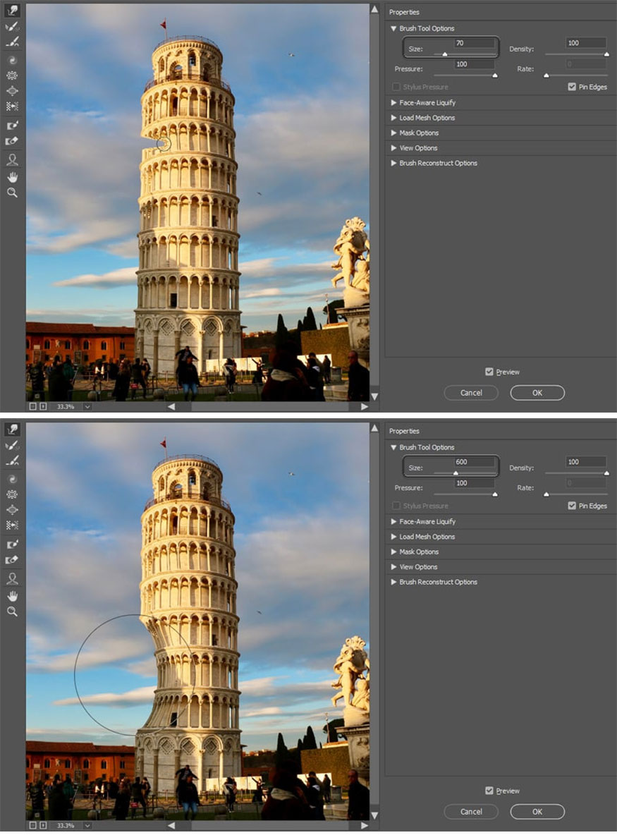Toggle Pin Edges checkbox beside Size 70
Screen dimensions: 617x840
[x=572, y=87]
